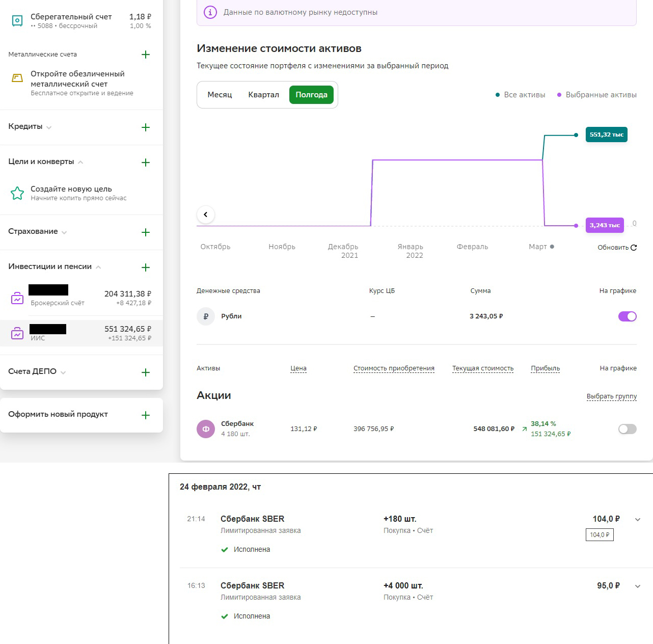Screen dimensions: 653x644
Task: Click the 38,14 % profit value
Action: click(x=543, y=424)
